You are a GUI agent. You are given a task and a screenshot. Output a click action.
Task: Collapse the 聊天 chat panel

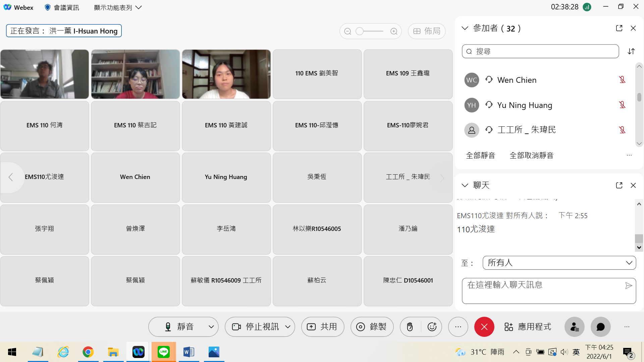465,185
